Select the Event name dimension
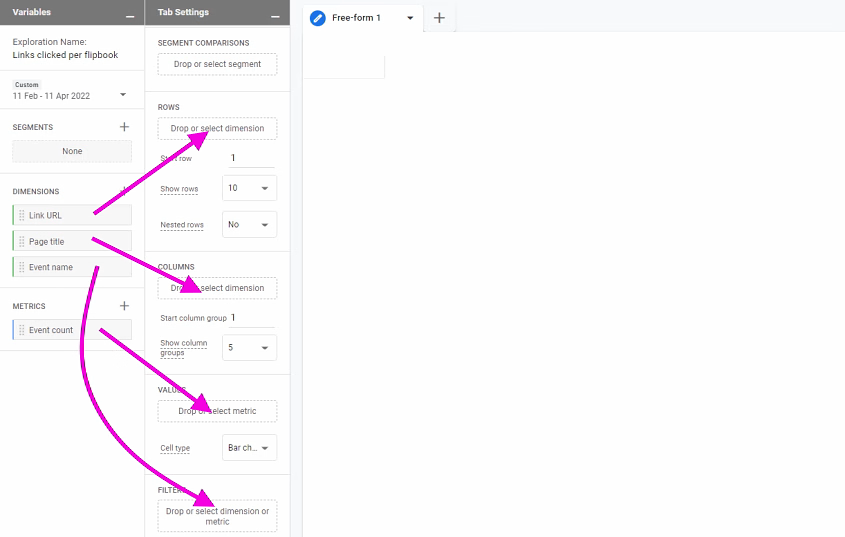The height and width of the screenshot is (537, 845). coord(72,267)
